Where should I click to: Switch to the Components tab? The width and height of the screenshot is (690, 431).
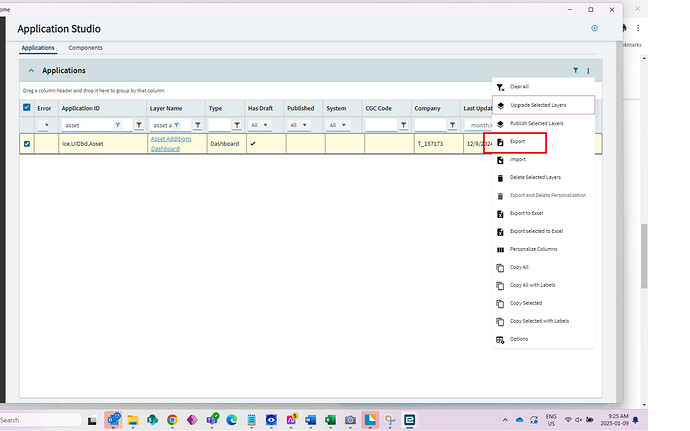[85, 48]
